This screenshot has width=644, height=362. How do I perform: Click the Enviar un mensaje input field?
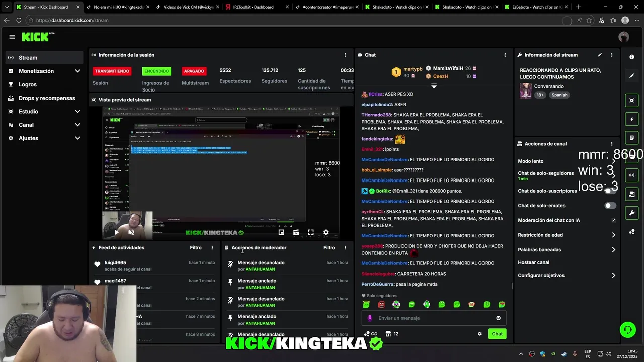pos(434,318)
